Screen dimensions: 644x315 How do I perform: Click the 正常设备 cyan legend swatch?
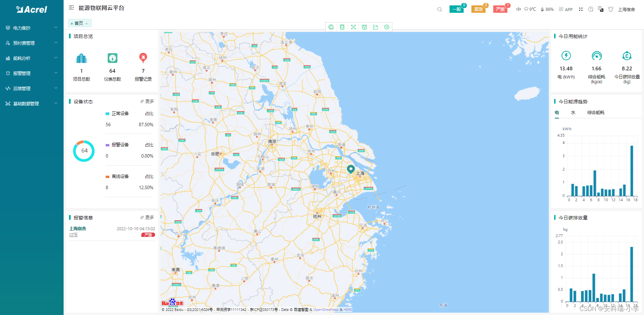click(107, 114)
